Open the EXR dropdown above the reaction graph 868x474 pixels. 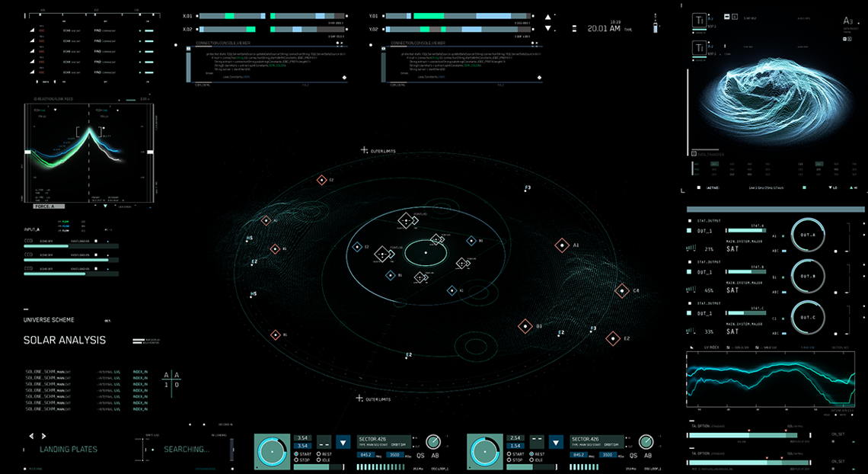[145, 99]
